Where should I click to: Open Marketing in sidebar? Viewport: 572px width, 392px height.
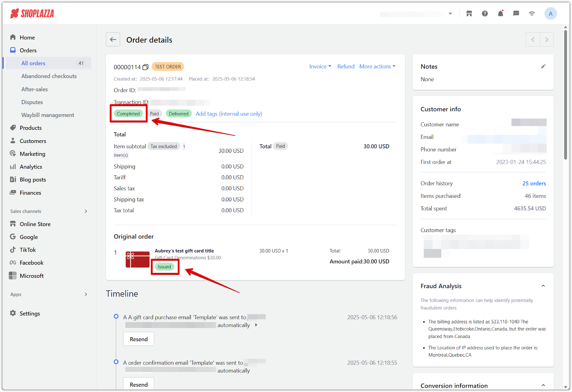(32, 154)
